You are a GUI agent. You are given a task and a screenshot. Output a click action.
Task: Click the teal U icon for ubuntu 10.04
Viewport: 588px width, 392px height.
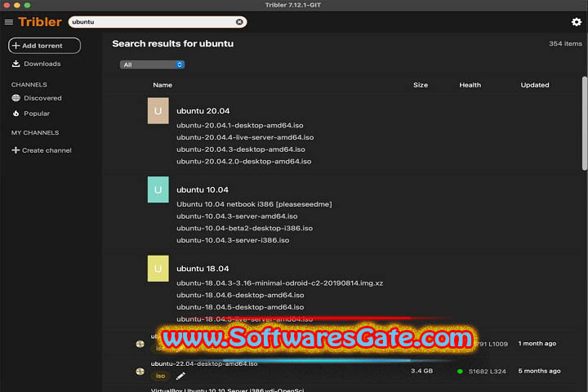click(x=158, y=189)
